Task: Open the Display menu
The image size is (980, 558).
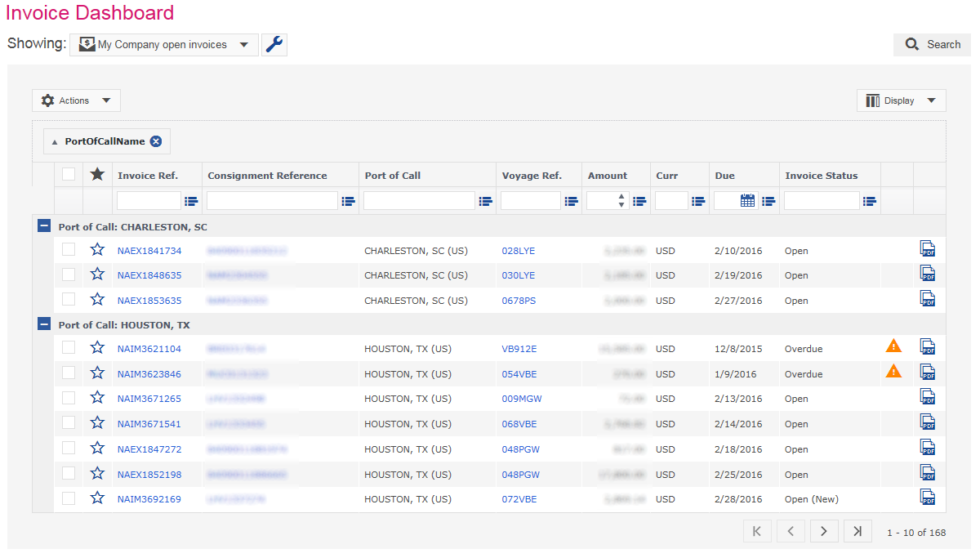Action: click(901, 100)
